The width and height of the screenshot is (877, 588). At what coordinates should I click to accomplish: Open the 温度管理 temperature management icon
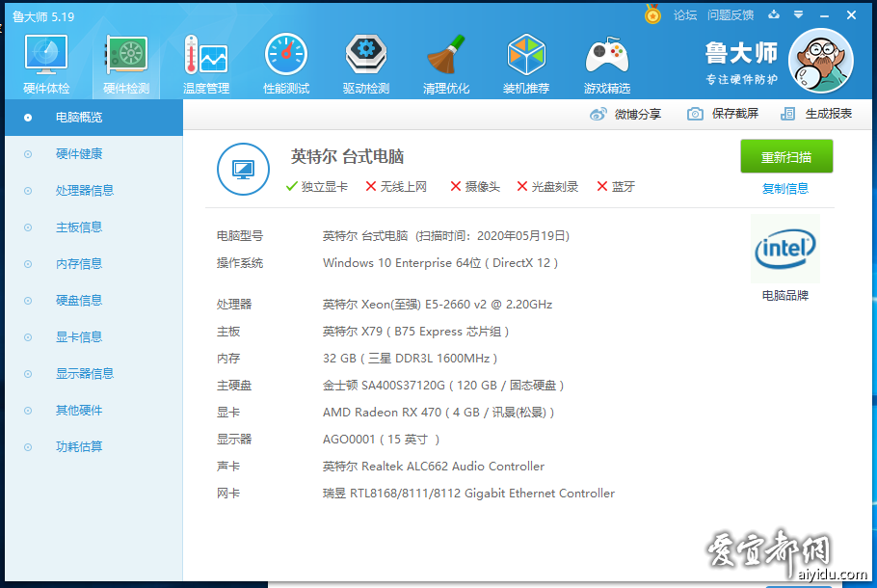coord(206,64)
